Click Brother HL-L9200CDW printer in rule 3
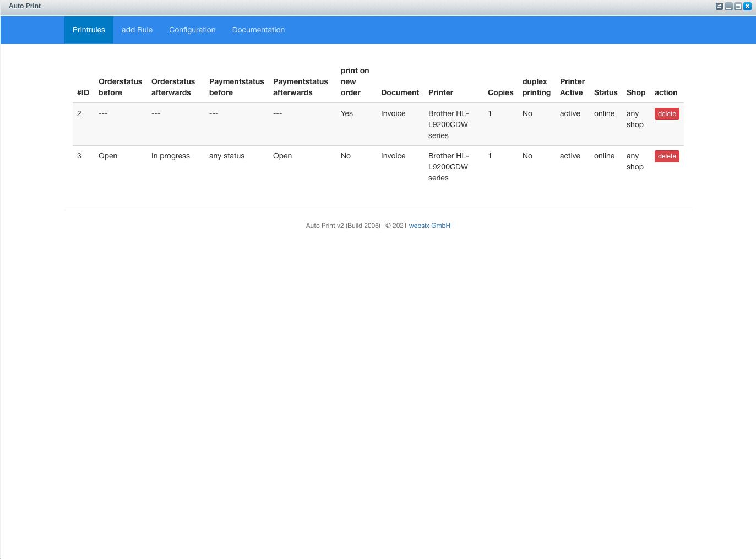Image resolution: width=756 pixels, height=559 pixels. point(448,167)
